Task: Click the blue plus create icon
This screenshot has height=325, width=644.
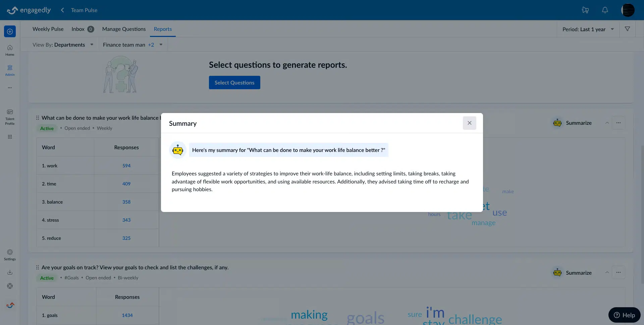Action: click(x=10, y=32)
